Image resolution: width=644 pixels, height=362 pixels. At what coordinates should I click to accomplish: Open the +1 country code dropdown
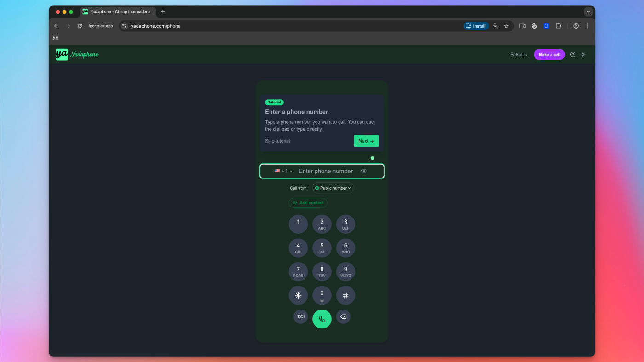[x=283, y=171]
